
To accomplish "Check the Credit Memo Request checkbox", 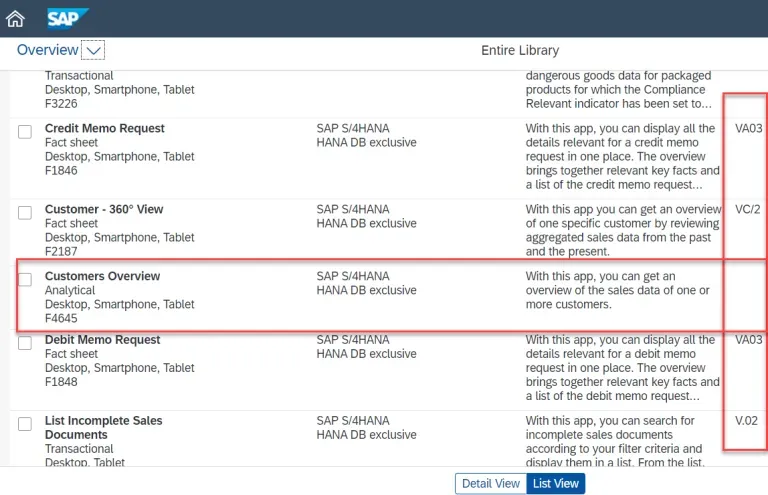I will (25, 132).
